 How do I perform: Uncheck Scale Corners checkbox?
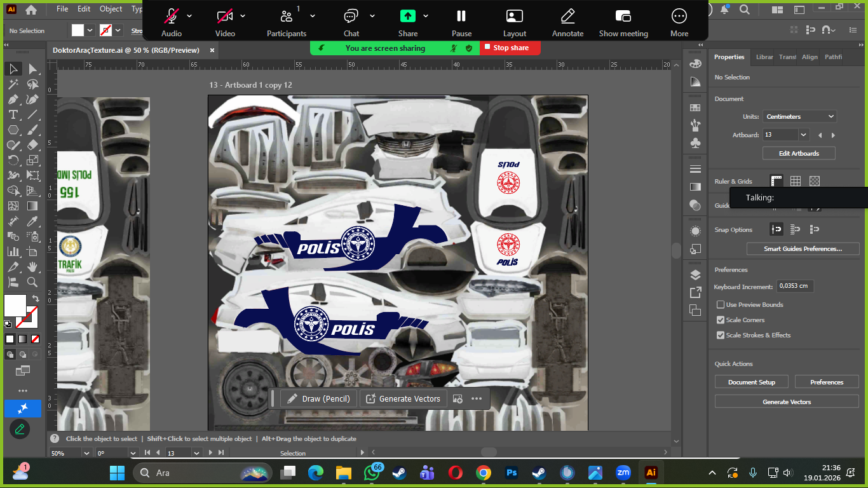coord(721,320)
